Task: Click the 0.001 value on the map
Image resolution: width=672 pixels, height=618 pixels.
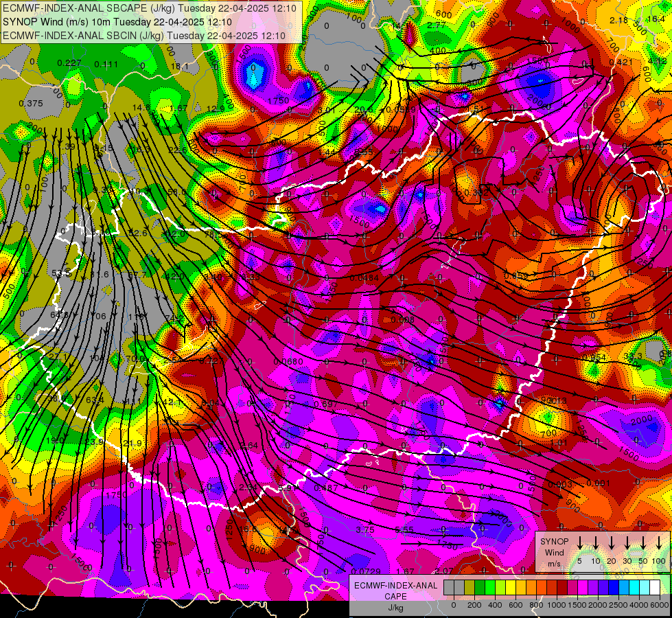Action: [599, 483]
